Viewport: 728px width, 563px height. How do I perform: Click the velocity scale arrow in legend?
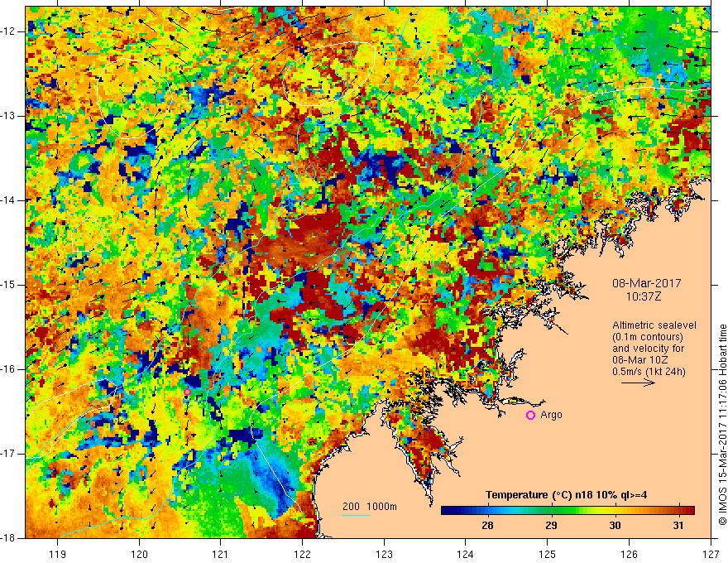pyautogui.click(x=638, y=383)
